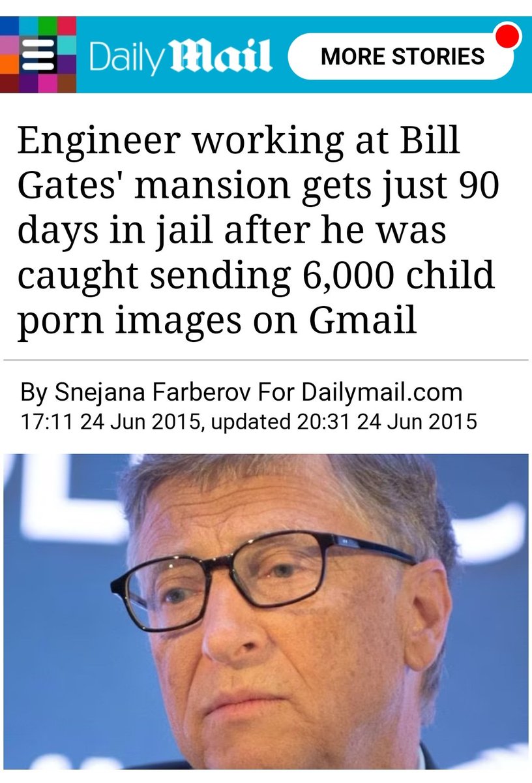Open the hamburger navigation menu
This screenshot has width=532, height=783.
[37, 55]
